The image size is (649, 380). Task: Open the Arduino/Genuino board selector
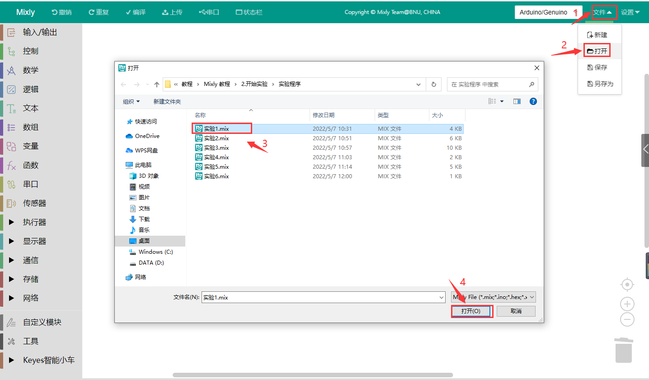(x=548, y=12)
